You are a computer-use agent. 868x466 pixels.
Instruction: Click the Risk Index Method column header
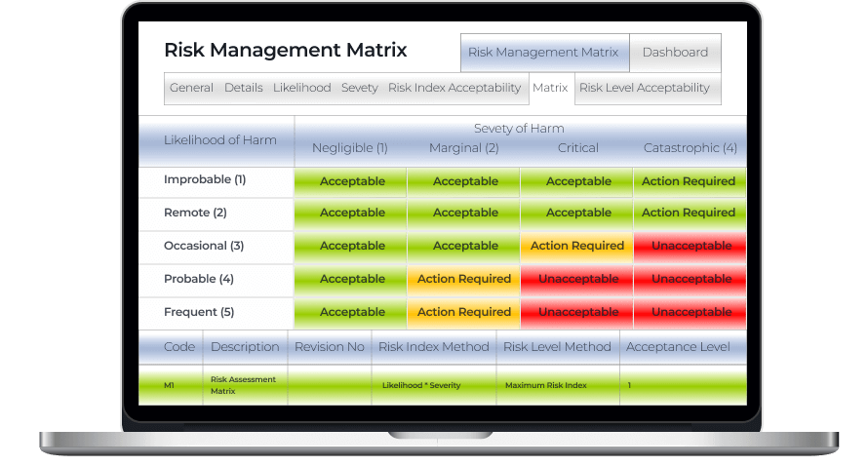[x=433, y=347]
